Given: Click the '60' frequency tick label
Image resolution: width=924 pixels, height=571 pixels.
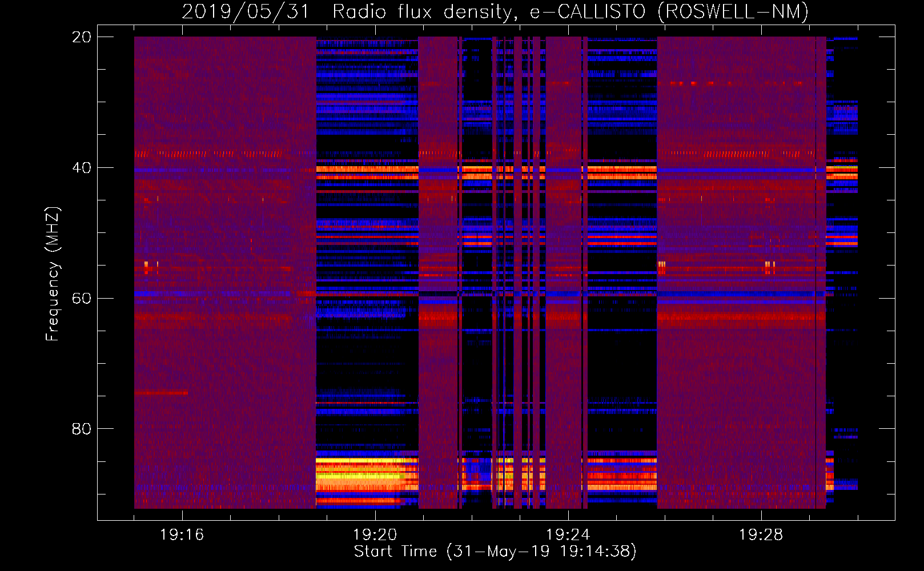Looking at the screenshot, I should [x=82, y=299].
